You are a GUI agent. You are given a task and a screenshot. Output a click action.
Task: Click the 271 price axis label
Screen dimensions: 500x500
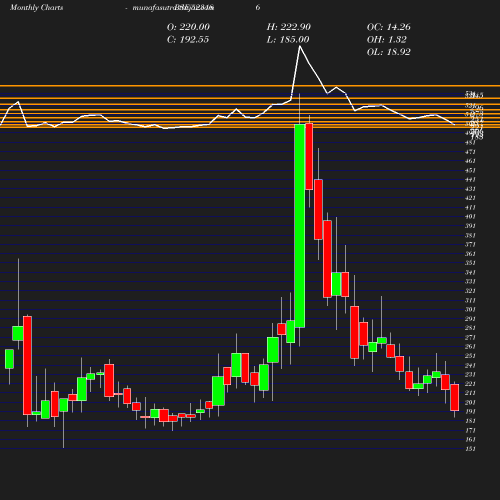point(470,338)
